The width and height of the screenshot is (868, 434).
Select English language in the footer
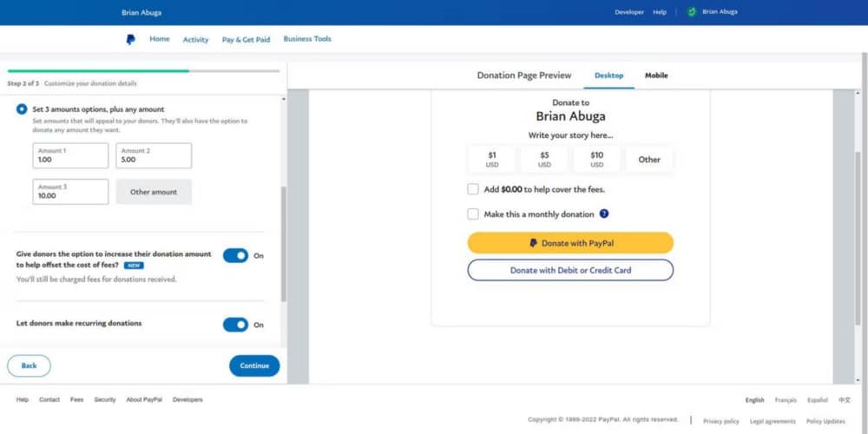(x=754, y=400)
